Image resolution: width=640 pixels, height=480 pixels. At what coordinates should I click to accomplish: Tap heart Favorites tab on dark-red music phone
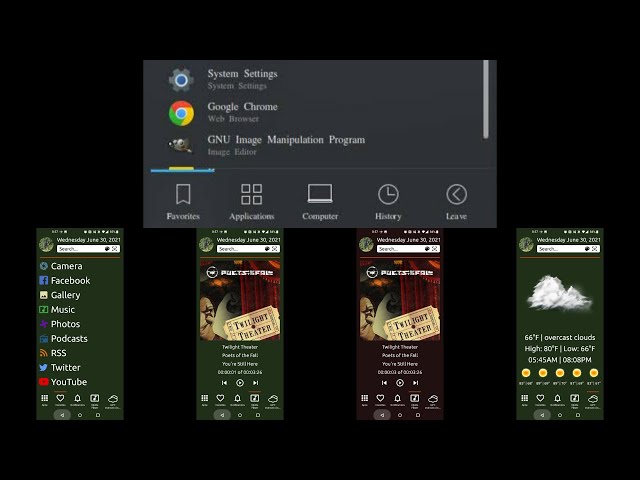(380, 400)
